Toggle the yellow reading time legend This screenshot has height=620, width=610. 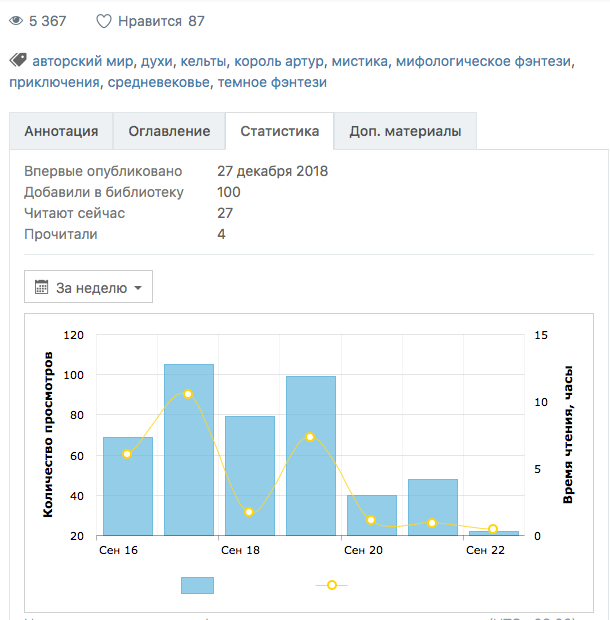pyautogui.click(x=332, y=585)
